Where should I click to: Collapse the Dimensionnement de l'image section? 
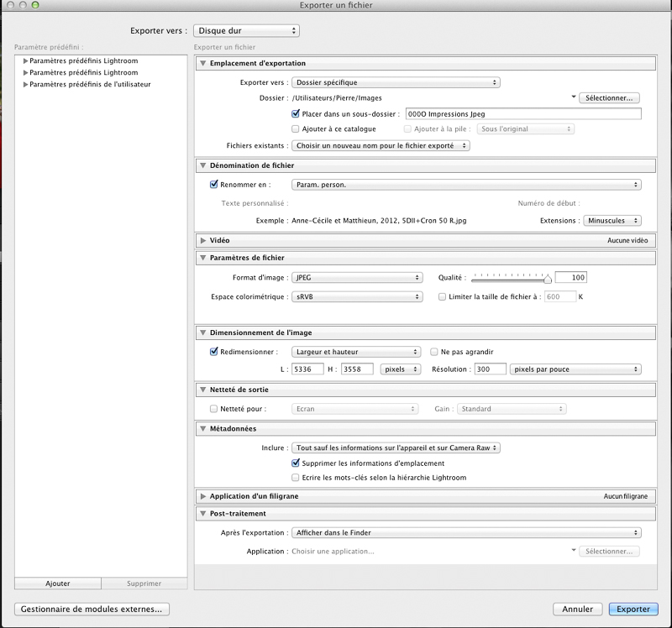coord(203,334)
